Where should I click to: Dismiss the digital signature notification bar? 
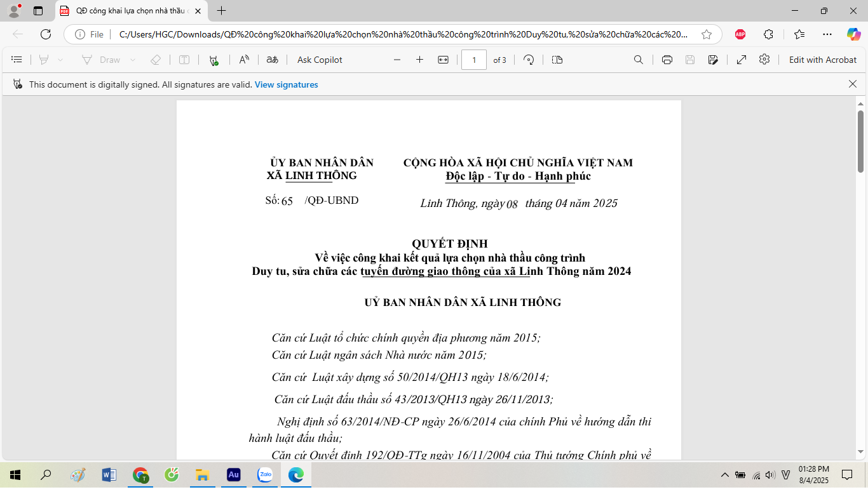(x=853, y=84)
